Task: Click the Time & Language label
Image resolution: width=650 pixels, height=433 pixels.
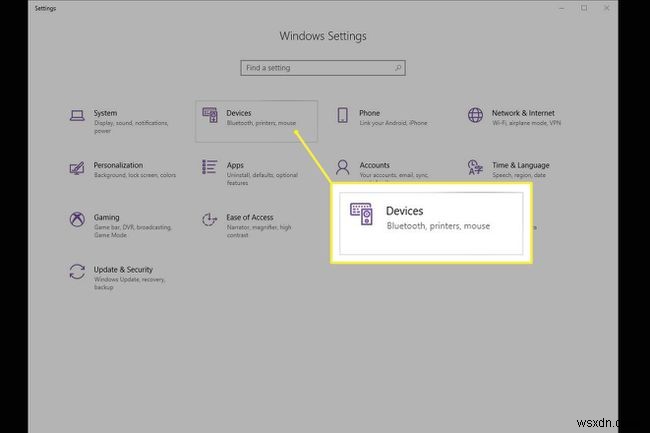Action: point(521,165)
